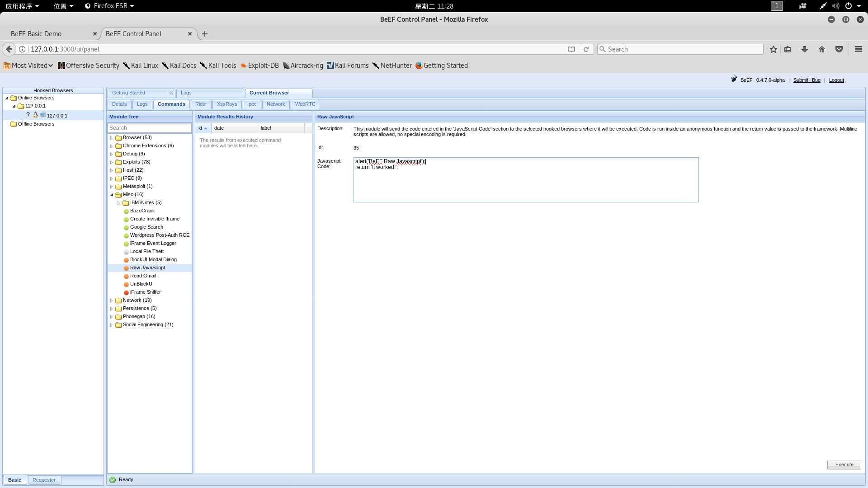This screenshot has height=488, width=868.
Task: Select the Create Invisible Iframe module
Action: [155, 219]
